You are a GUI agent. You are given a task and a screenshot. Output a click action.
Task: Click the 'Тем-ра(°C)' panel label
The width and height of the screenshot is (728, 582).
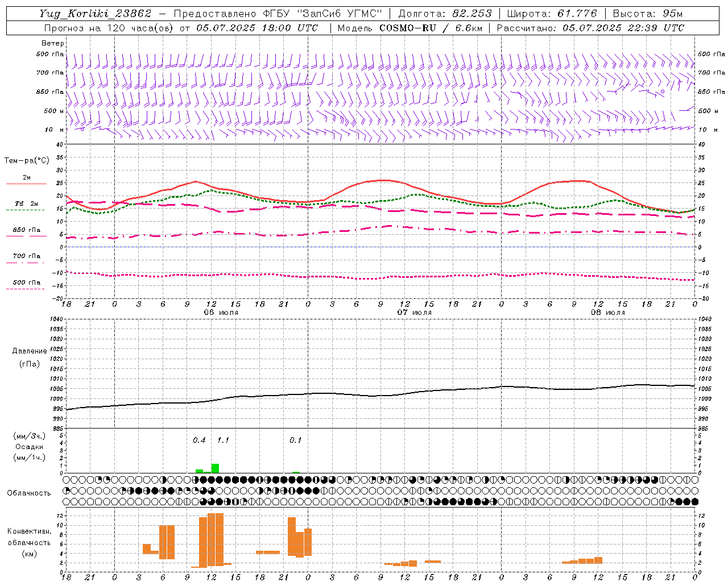(x=27, y=161)
